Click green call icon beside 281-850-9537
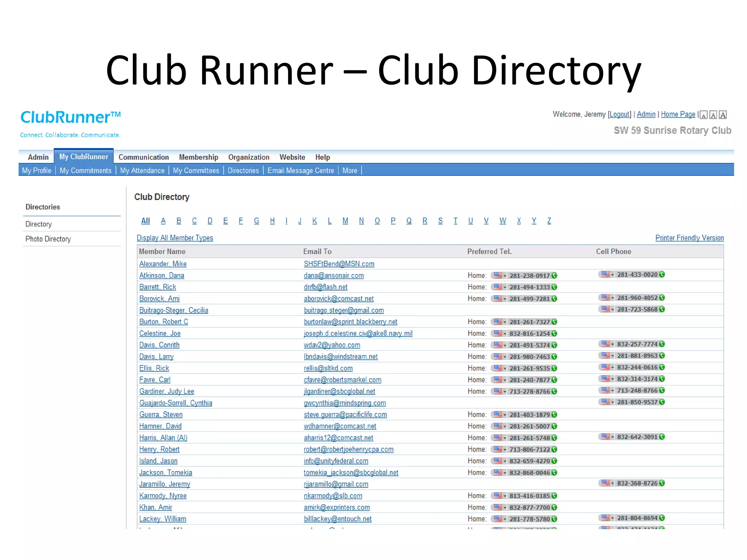 tap(662, 402)
